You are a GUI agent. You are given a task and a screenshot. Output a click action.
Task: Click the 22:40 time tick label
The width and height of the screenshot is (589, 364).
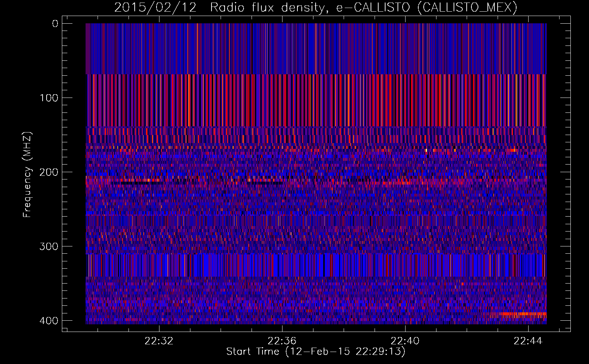405,341
